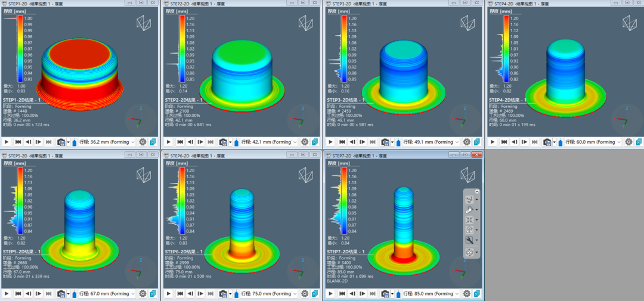Viewport: 644px width, 301px height.
Task: Click the wrench tools icon in floating toolbar
Action: click(469, 240)
